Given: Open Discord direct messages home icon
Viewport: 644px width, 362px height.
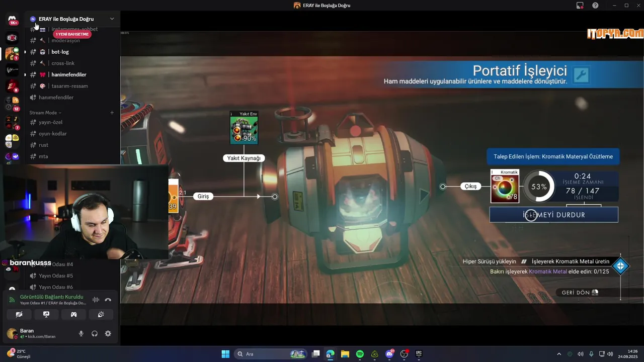Looking at the screenshot, I should pos(12,19).
